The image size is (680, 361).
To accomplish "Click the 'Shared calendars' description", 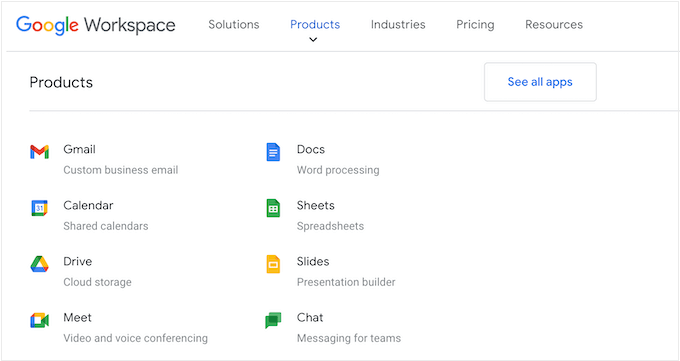I will point(106,226).
